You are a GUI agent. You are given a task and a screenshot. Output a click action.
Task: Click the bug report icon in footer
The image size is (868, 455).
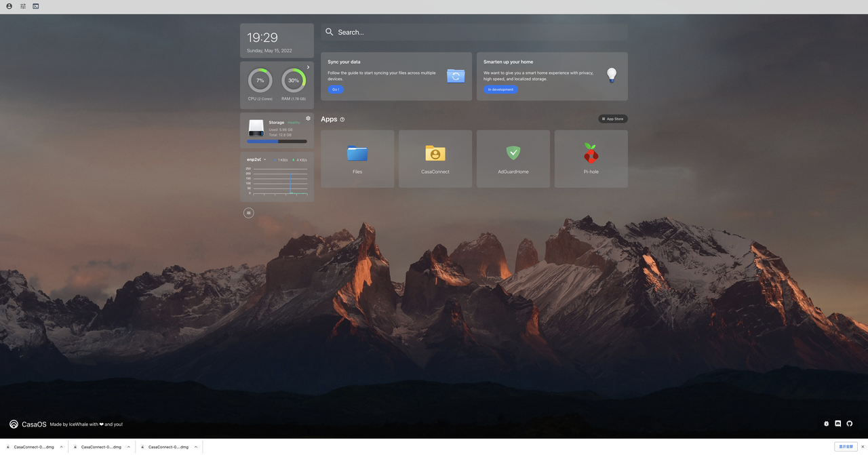pyautogui.click(x=826, y=424)
